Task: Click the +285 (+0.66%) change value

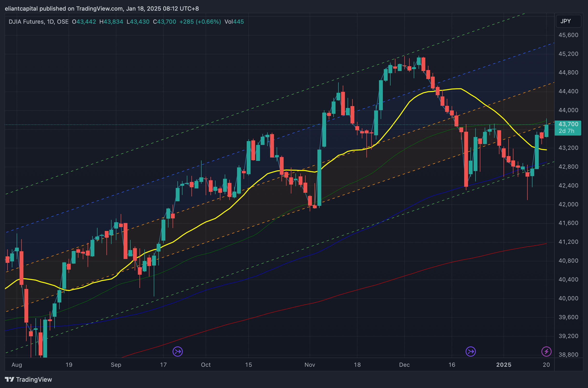Action: 200,22
